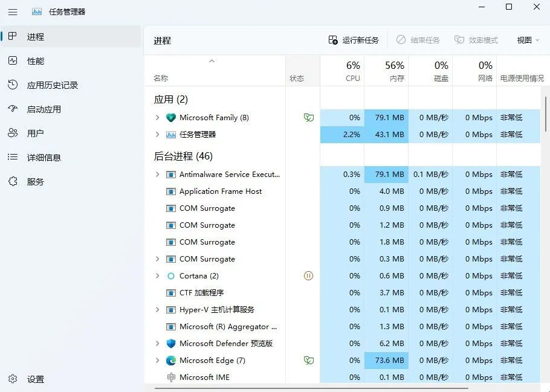Open the 视图 dropdown menu
This screenshot has height=392, width=550.
click(528, 40)
